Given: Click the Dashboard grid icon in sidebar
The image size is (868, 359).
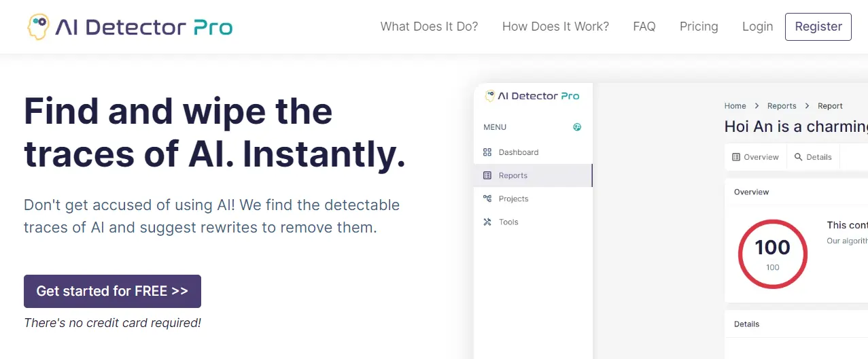Looking at the screenshot, I should (487, 152).
